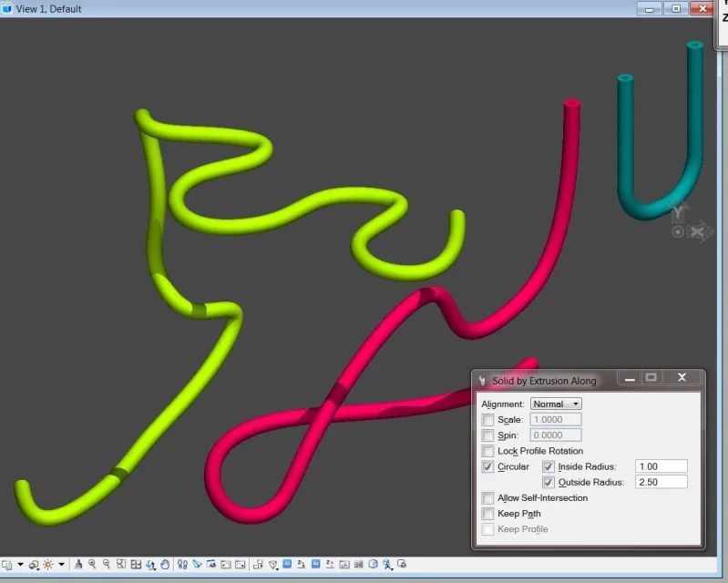Activate the Walk footprints navigation tool
728x583 pixels.
[182, 565]
